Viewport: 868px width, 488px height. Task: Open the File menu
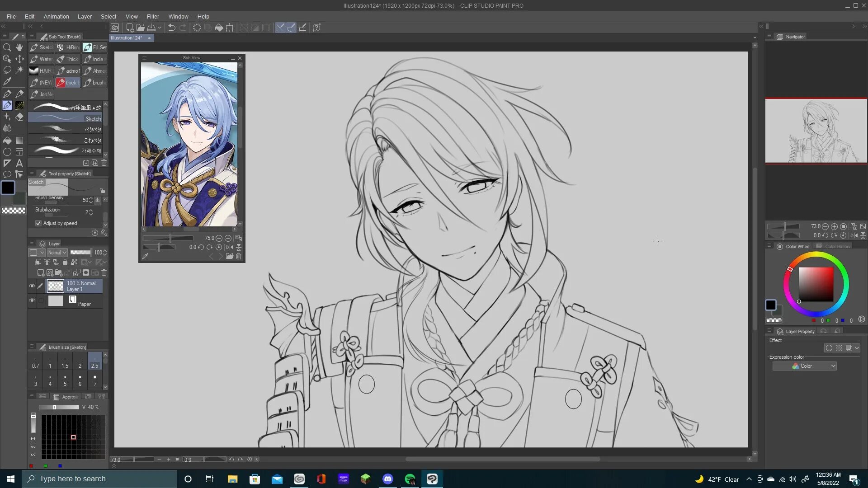tap(11, 17)
